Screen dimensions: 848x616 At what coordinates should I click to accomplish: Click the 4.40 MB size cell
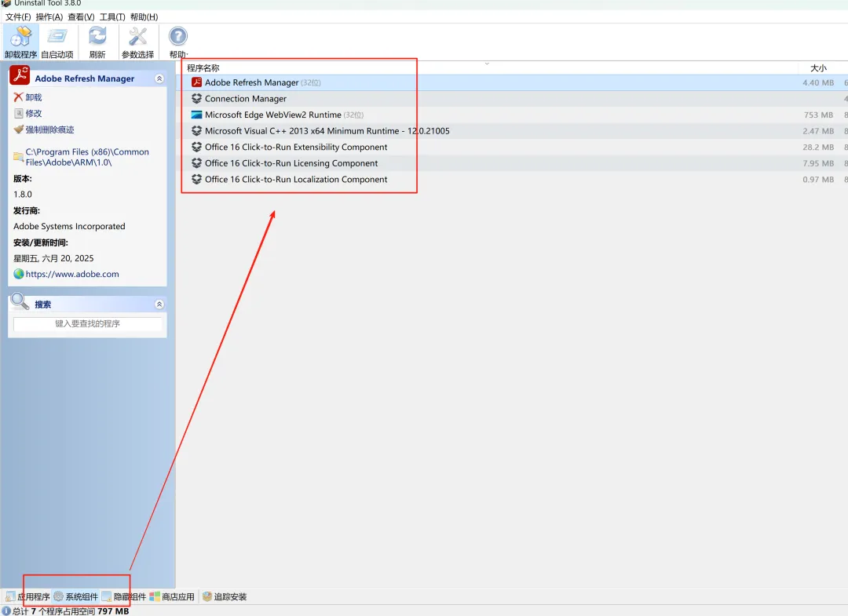[817, 82]
